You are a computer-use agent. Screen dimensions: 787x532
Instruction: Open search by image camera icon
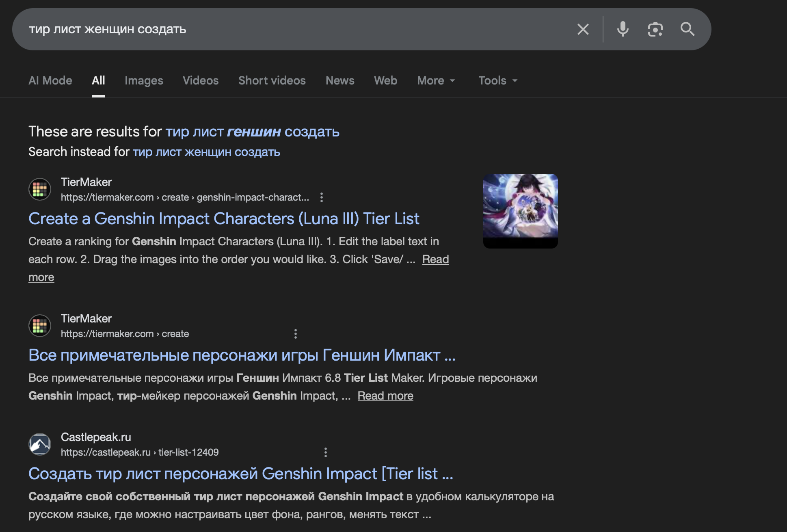click(655, 29)
